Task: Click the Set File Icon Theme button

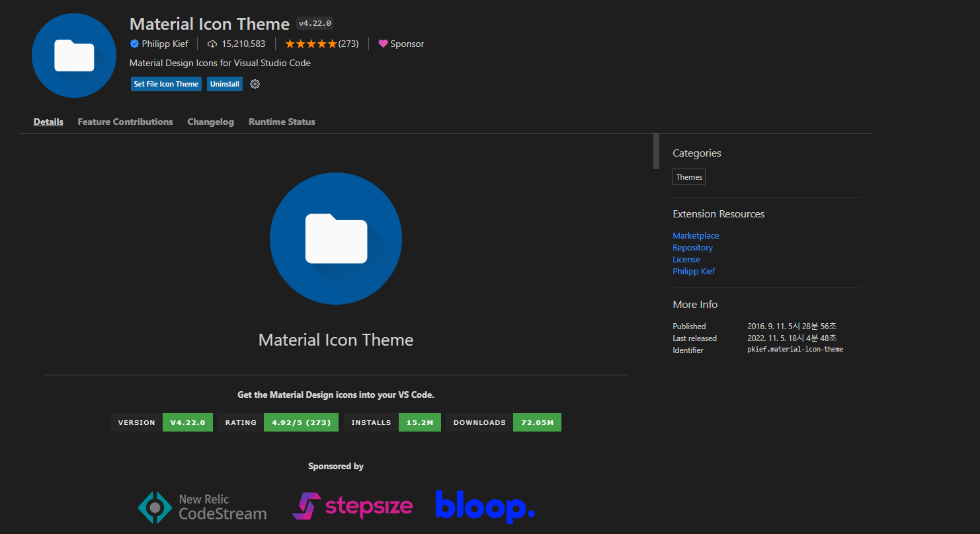Action: (166, 84)
